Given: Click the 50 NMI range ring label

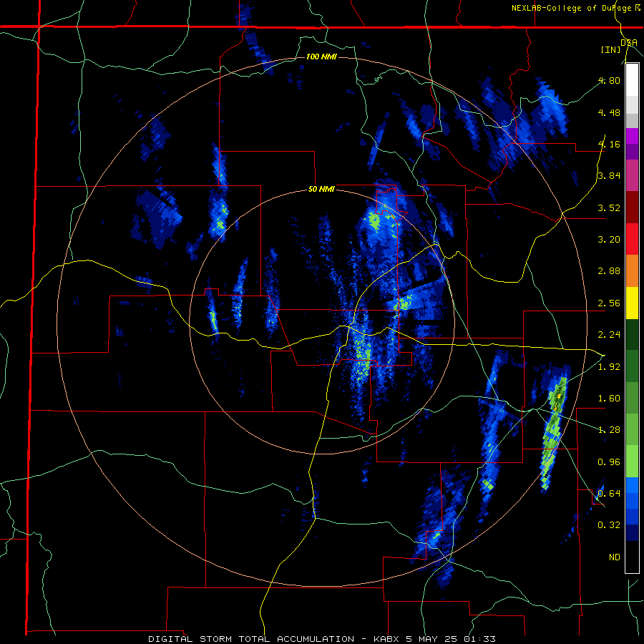Looking at the screenshot, I should pos(321,190).
